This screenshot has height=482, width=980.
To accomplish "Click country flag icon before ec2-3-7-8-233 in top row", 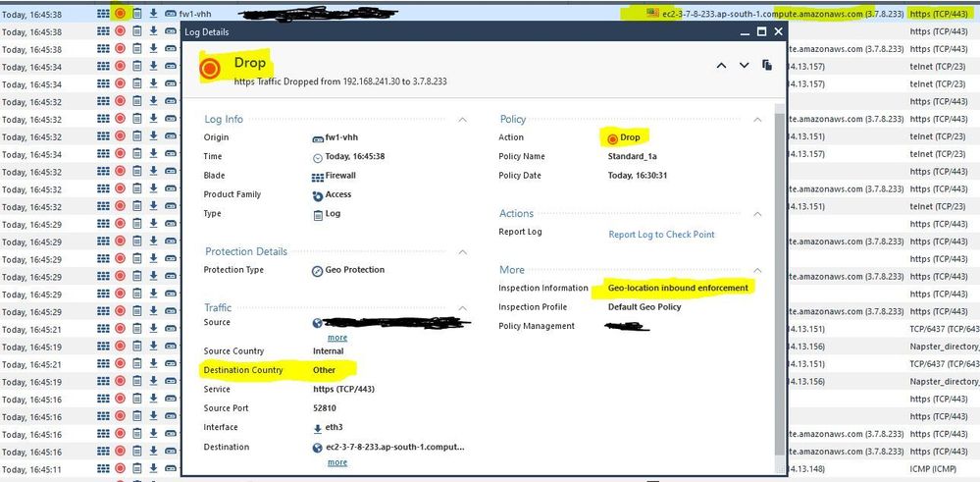I will 653,13.
